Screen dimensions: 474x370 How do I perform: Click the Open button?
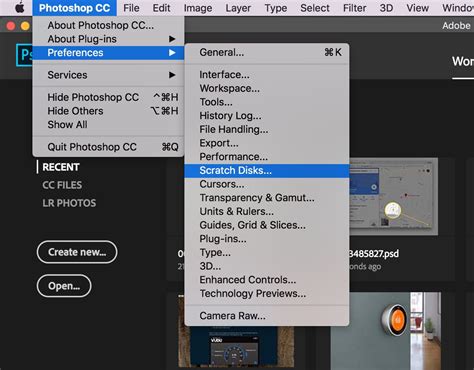(64, 286)
